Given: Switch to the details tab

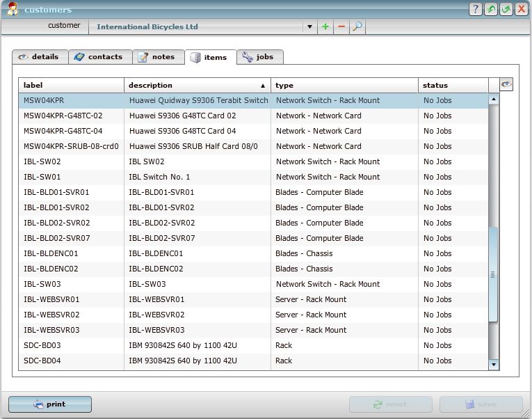Looking at the screenshot, I should tap(40, 57).
